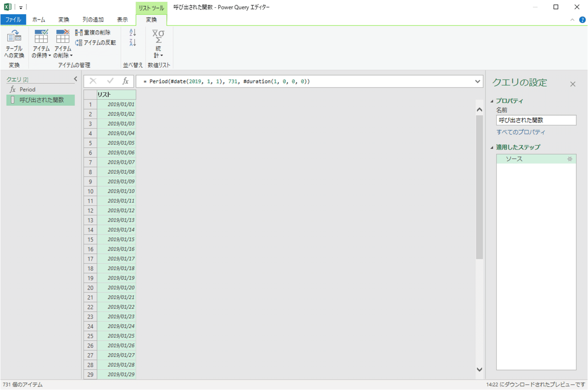
Task: Select the 2019/01/01 cell
Action: pyautogui.click(x=117, y=104)
